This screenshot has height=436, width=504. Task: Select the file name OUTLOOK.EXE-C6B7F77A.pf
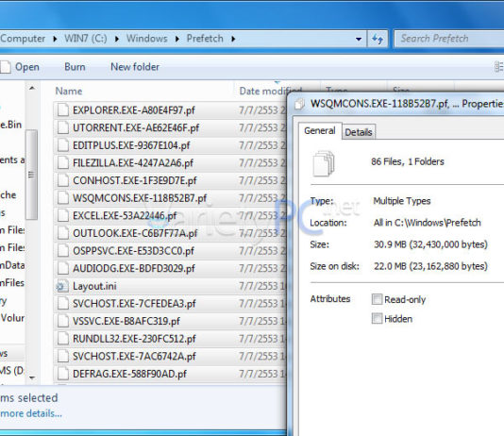[x=135, y=233]
